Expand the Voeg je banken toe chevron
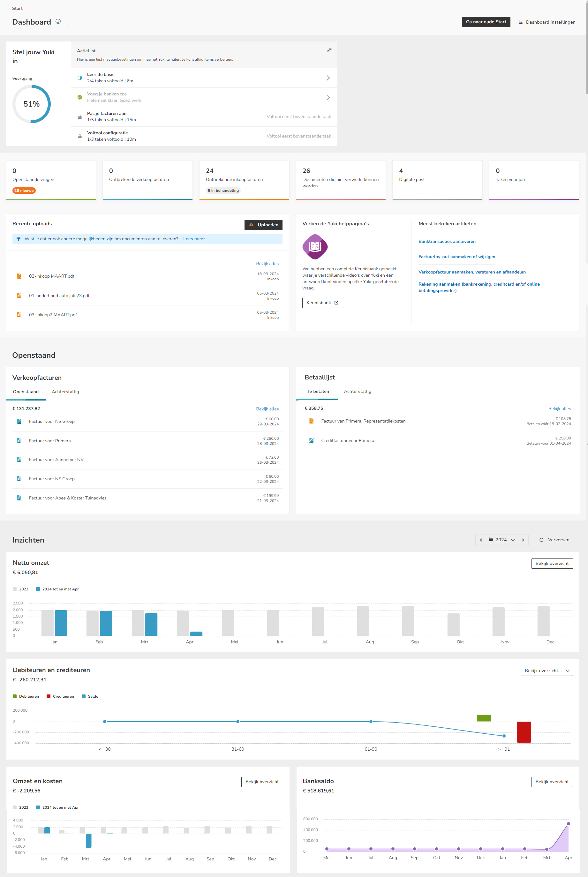 pos(328,97)
